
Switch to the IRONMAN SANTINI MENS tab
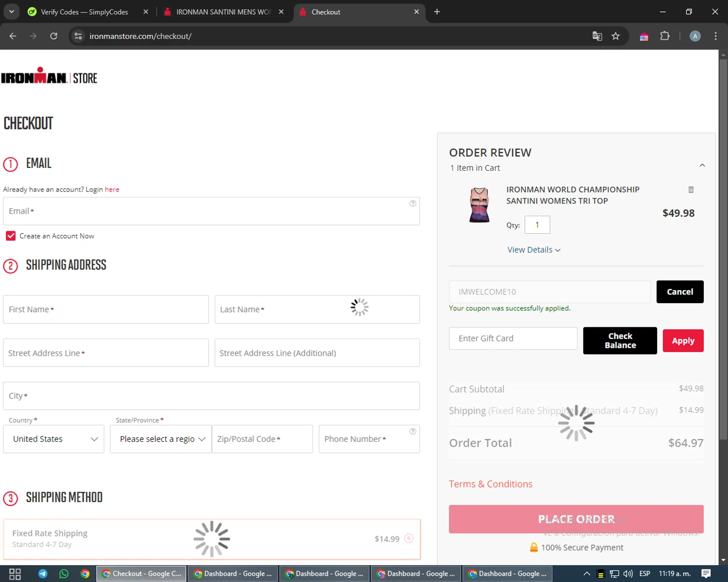(223, 12)
